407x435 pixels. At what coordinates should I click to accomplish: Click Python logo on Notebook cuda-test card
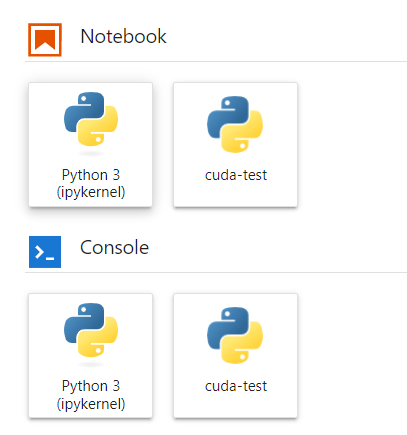[235, 124]
